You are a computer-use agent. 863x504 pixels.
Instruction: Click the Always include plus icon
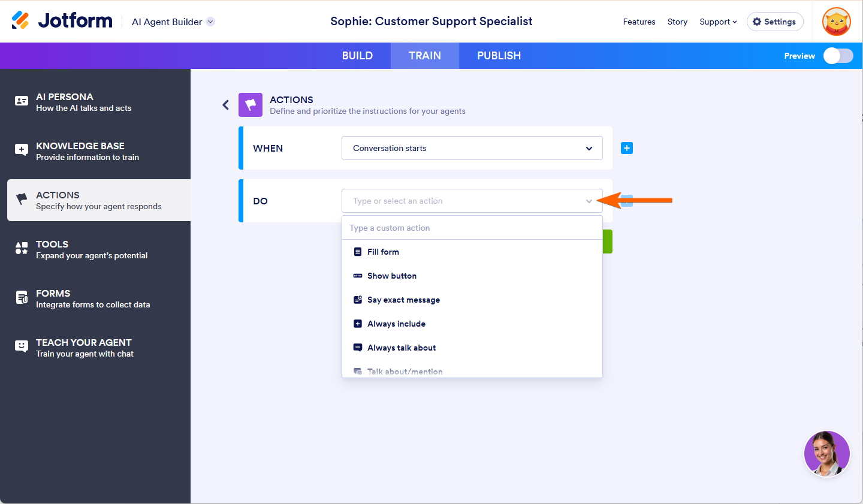point(358,324)
